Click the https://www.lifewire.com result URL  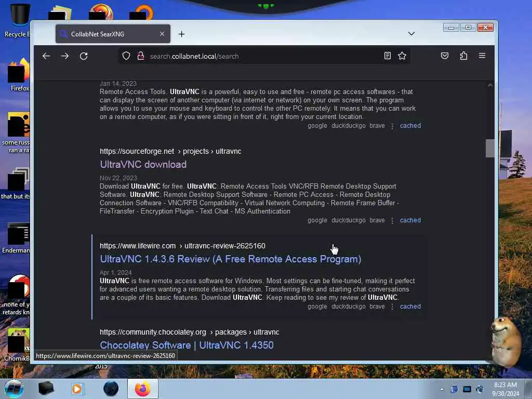point(182,246)
